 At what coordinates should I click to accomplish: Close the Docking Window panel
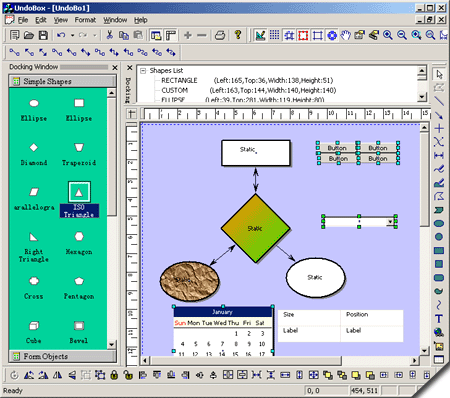(x=115, y=68)
